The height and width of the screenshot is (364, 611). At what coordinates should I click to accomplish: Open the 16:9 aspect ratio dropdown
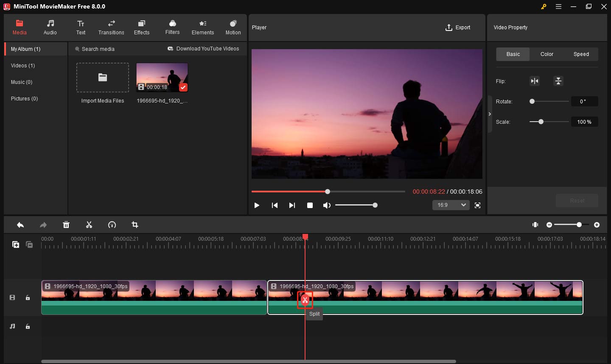[x=451, y=205]
